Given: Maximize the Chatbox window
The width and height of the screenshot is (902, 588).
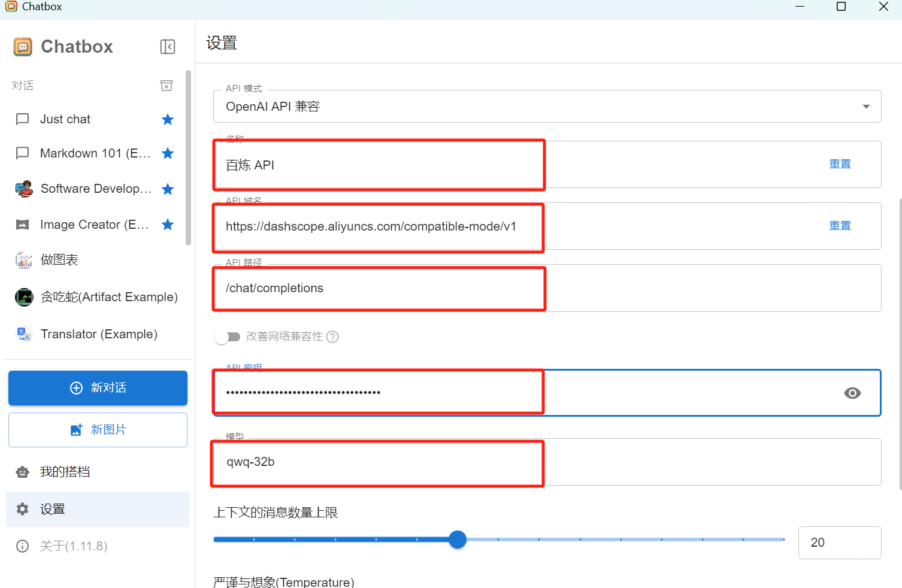Looking at the screenshot, I should pos(841,7).
